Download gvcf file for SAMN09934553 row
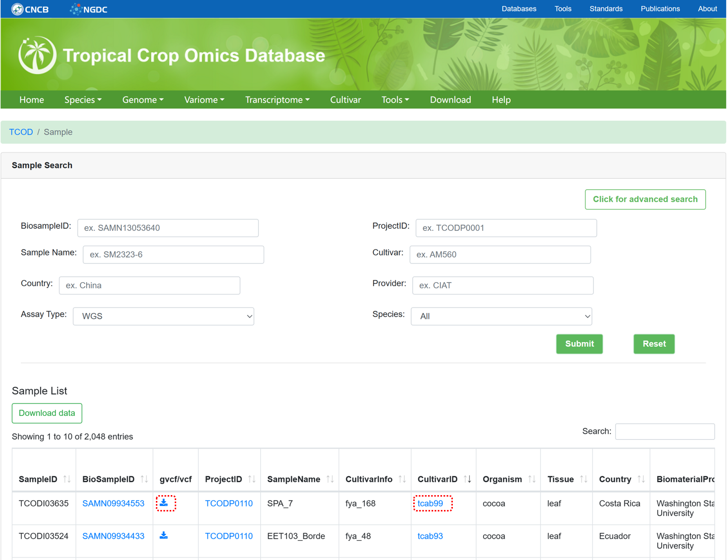 164,503
